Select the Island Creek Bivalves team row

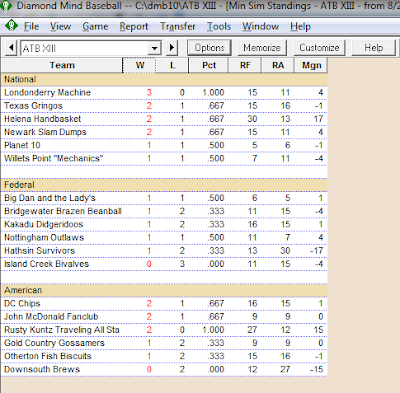(164, 264)
